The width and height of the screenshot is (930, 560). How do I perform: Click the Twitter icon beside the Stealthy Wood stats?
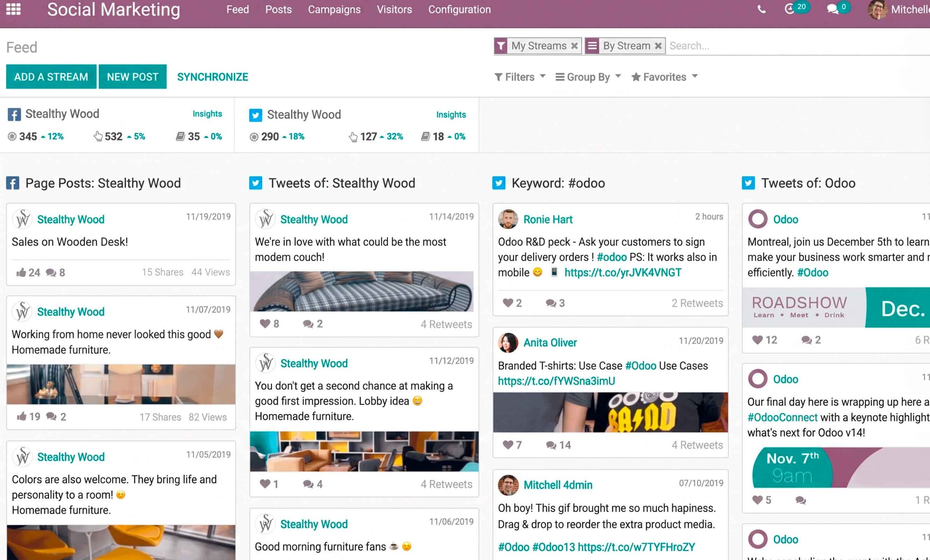[255, 115]
